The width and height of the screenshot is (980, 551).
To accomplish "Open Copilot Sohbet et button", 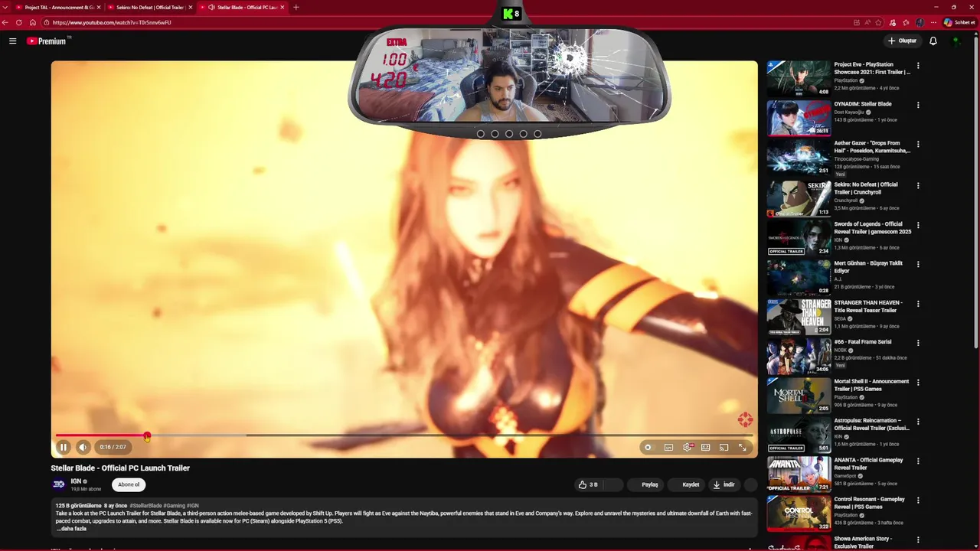I will (x=959, y=22).
